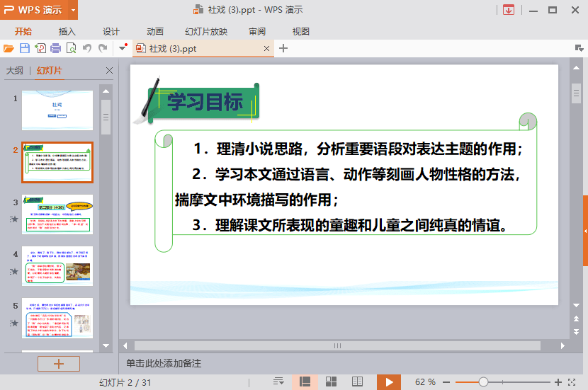Add a new document tab with plus
The height and width of the screenshot is (390, 588).
tap(283, 48)
